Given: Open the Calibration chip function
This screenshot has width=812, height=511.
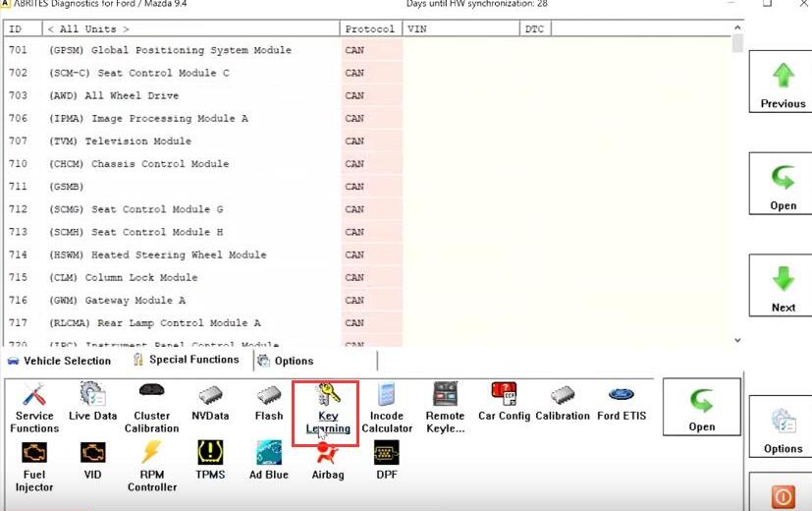Looking at the screenshot, I should click(x=563, y=403).
